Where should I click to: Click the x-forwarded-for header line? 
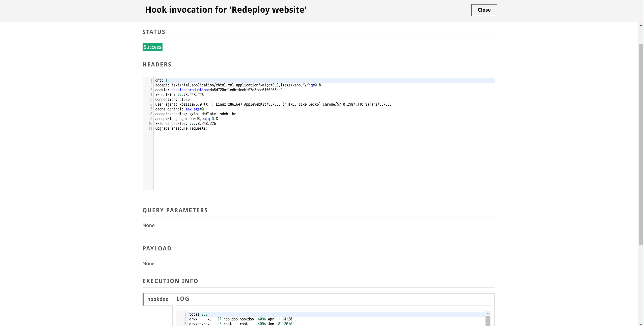(x=185, y=124)
